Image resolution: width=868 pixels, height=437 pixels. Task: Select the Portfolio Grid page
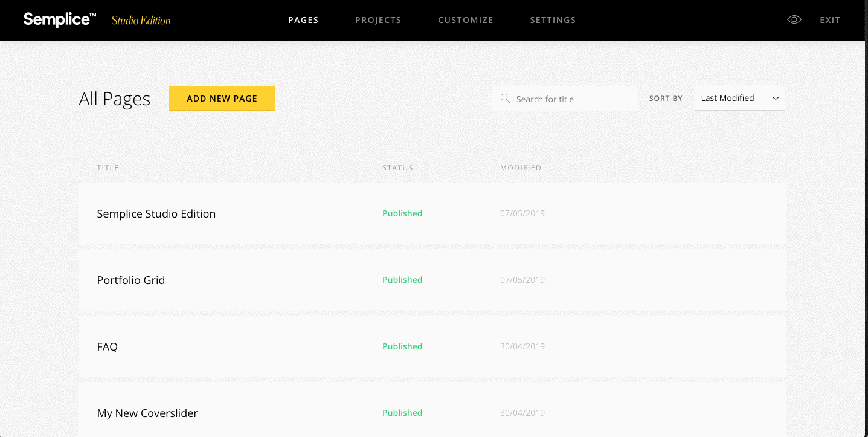pos(131,280)
